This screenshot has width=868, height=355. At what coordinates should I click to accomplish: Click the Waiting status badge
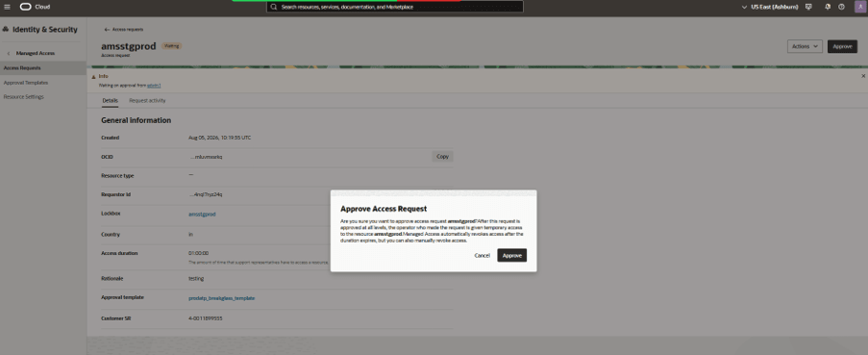[x=172, y=46]
